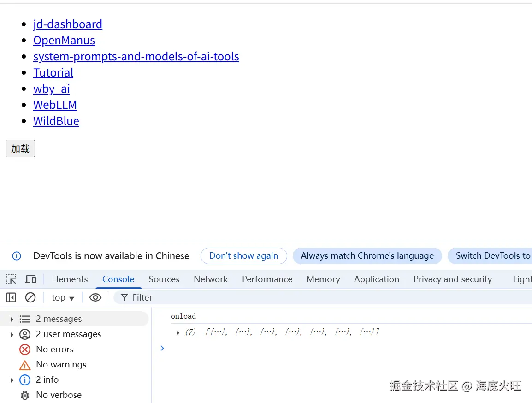Click the info icon in language banner
Image resolution: width=532 pixels, height=403 pixels.
click(x=17, y=256)
